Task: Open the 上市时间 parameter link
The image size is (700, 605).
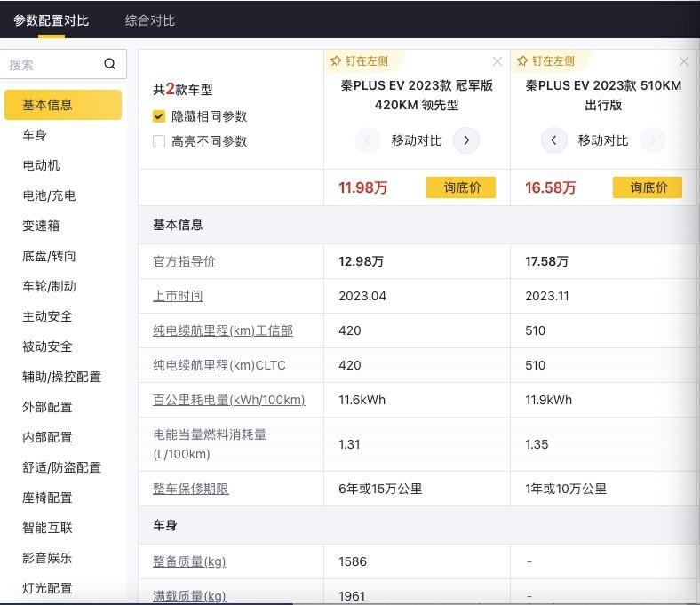Action: coord(179,296)
